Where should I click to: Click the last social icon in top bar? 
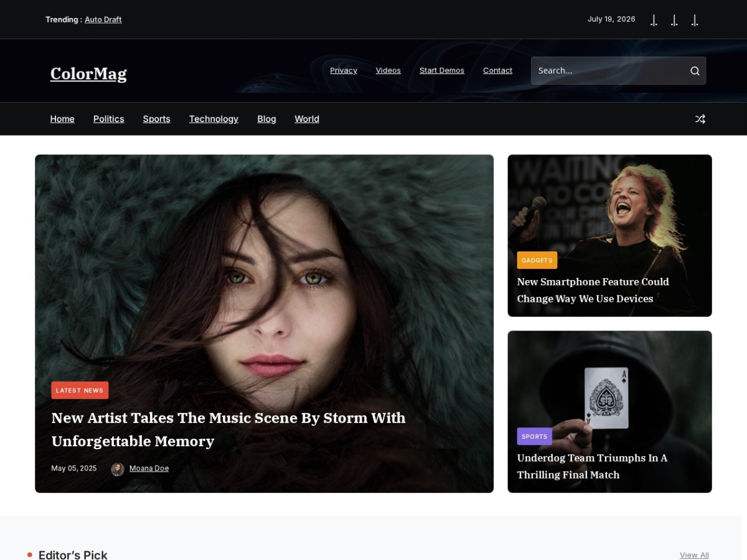coord(695,20)
